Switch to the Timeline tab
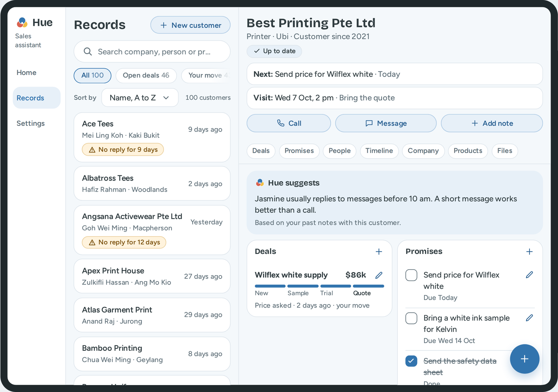558x392 pixels. (x=379, y=151)
